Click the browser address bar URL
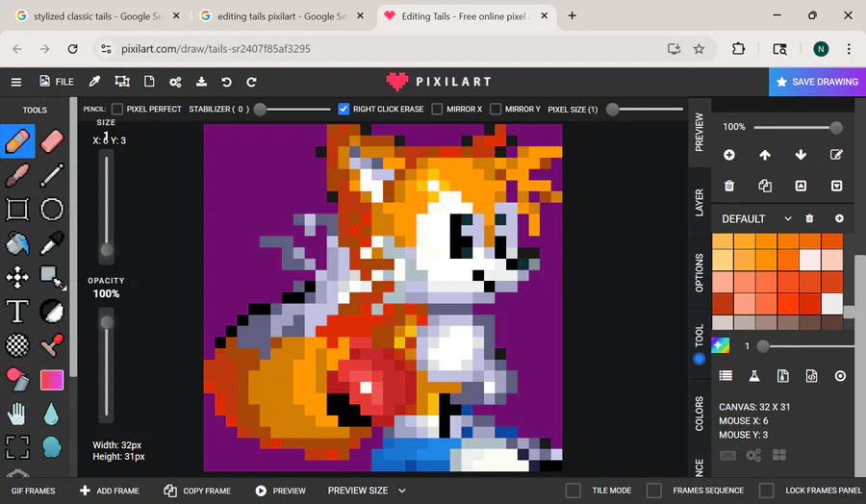The height and width of the screenshot is (504, 866). [216, 49]
